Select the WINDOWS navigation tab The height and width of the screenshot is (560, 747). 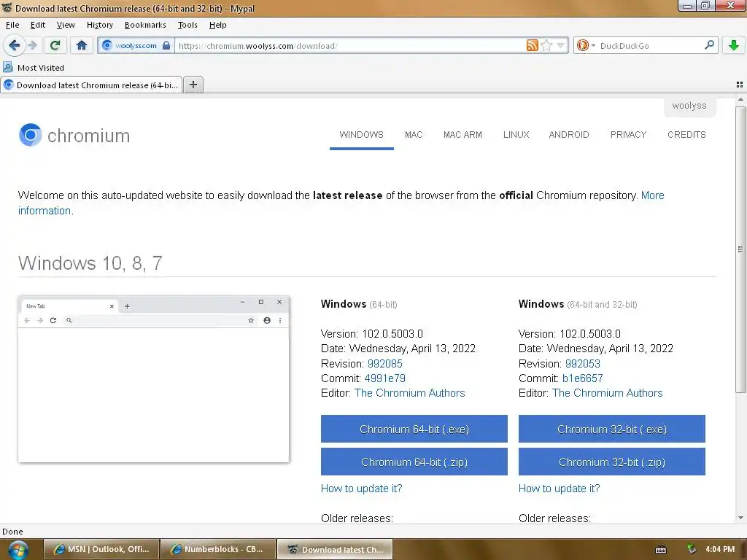click(x=362, y=135)
